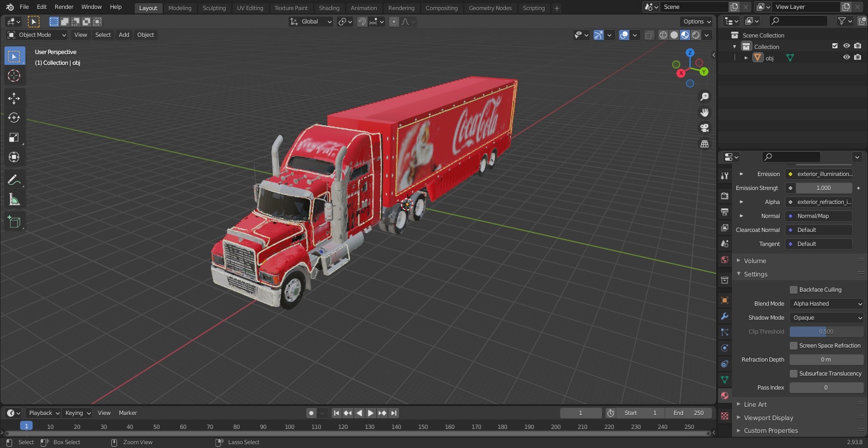Disable obj object in renders

pos(858,57)
